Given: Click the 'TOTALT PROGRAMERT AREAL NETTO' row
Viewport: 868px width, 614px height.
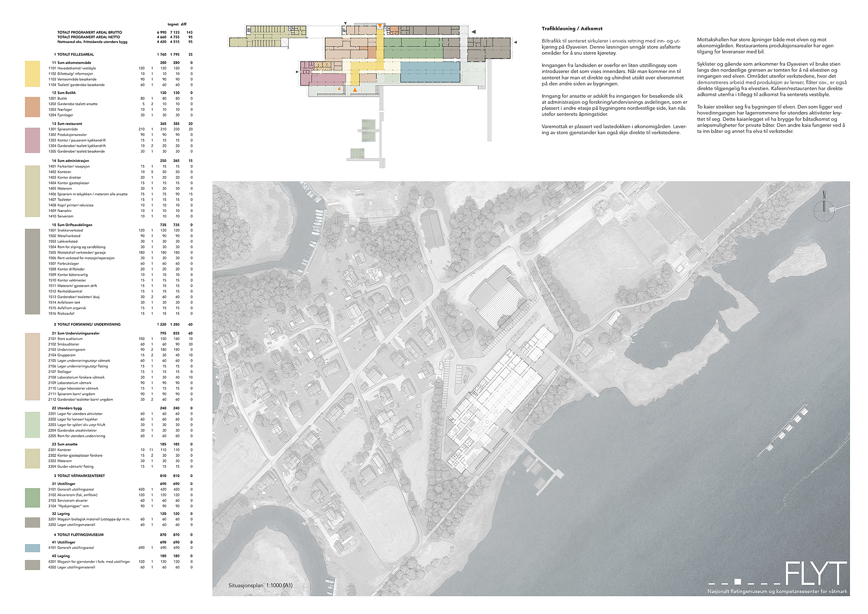Looking at the screenshot, I should 125,37.
